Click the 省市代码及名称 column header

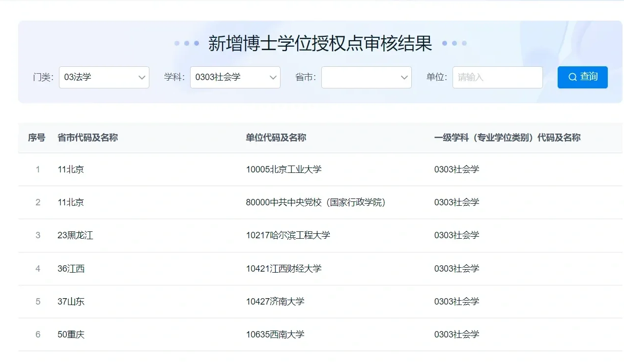coord(87,138)
